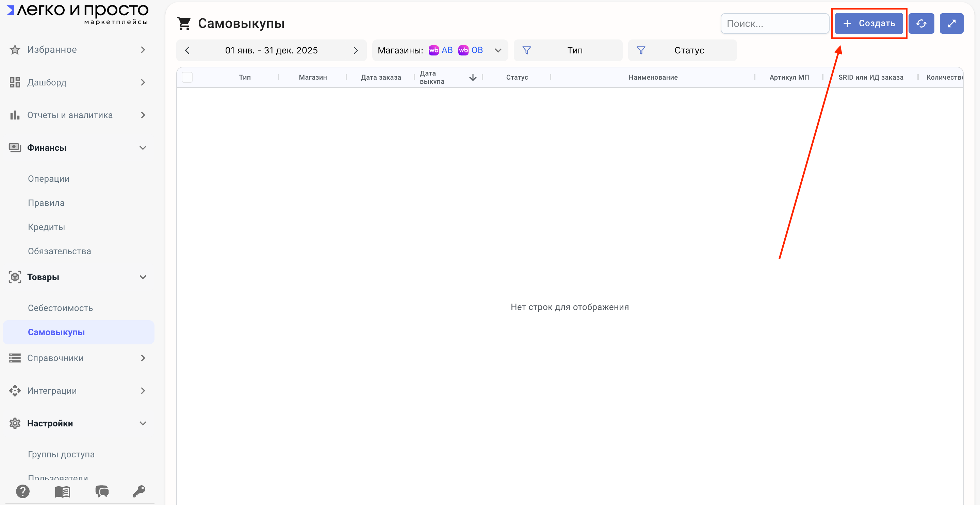Open the Группы доступа menu item
980x505 pixels.
coord(61,454)
